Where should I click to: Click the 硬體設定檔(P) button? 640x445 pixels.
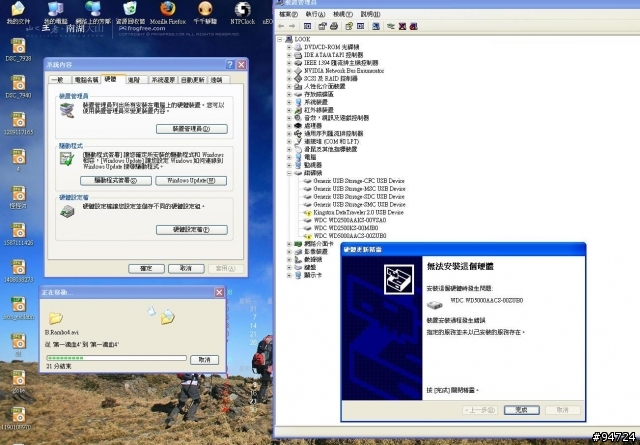[x=192, y=230]
